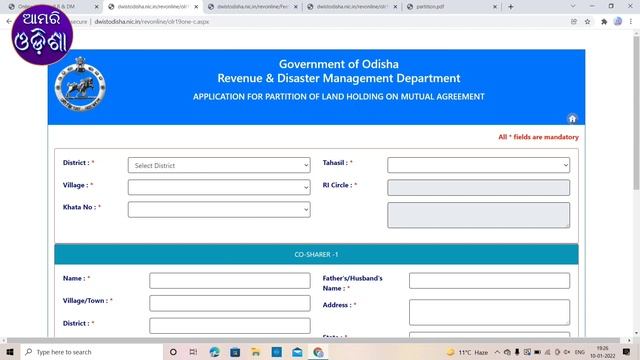Click the browser address bar URL

(x=152, y=22)
